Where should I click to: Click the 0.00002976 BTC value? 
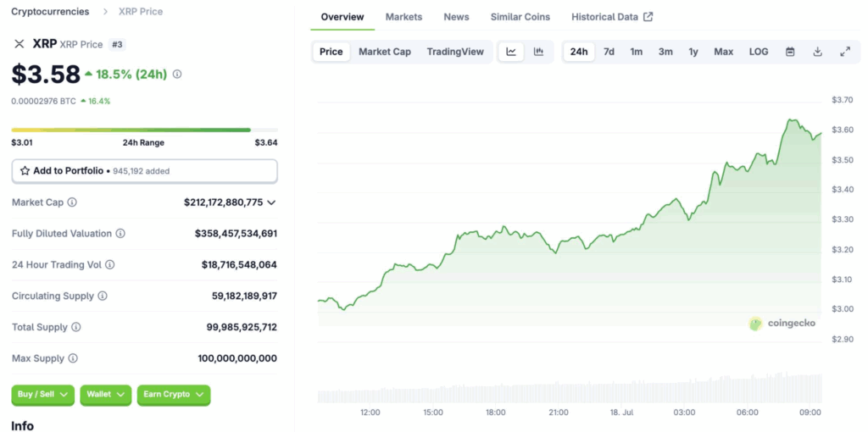click(44, 102)
